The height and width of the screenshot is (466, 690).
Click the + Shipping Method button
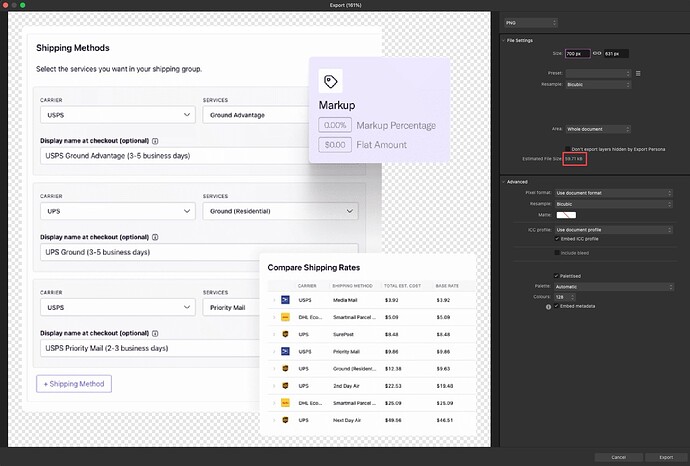74,384
